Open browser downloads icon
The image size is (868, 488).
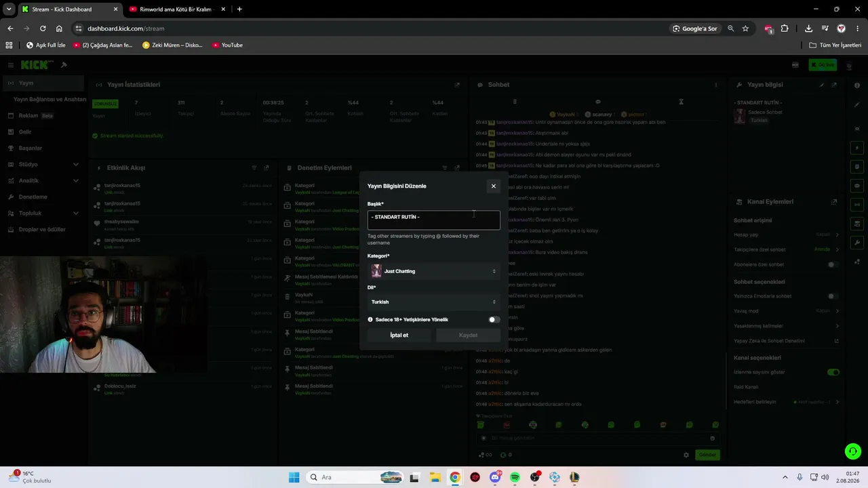808,28
